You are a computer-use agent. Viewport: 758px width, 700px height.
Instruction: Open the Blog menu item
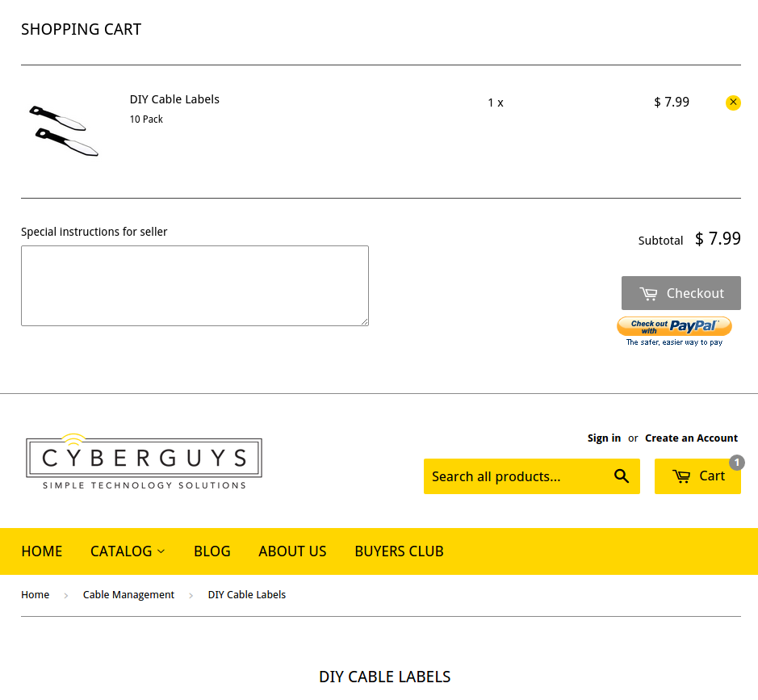[x=212, y=551]
